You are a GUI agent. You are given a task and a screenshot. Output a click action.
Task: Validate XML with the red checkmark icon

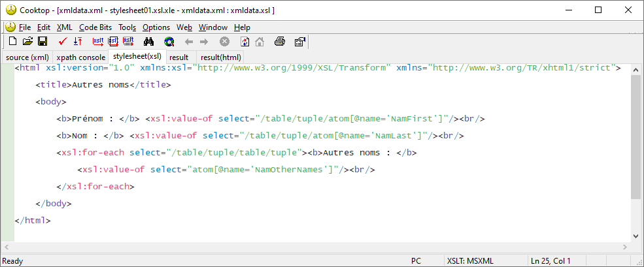pyautogui.click(x=63, y=41)
